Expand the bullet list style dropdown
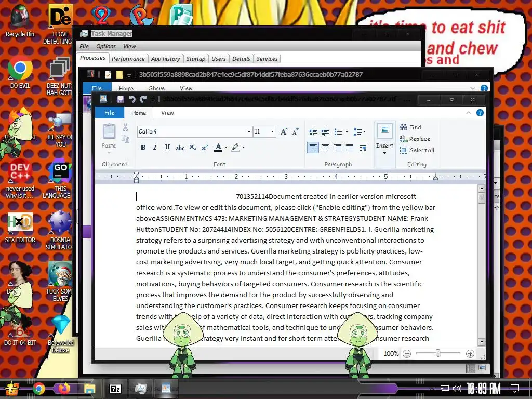Image resolution: width=532 pixels, height=399 pixels. [x=347, y=131]
